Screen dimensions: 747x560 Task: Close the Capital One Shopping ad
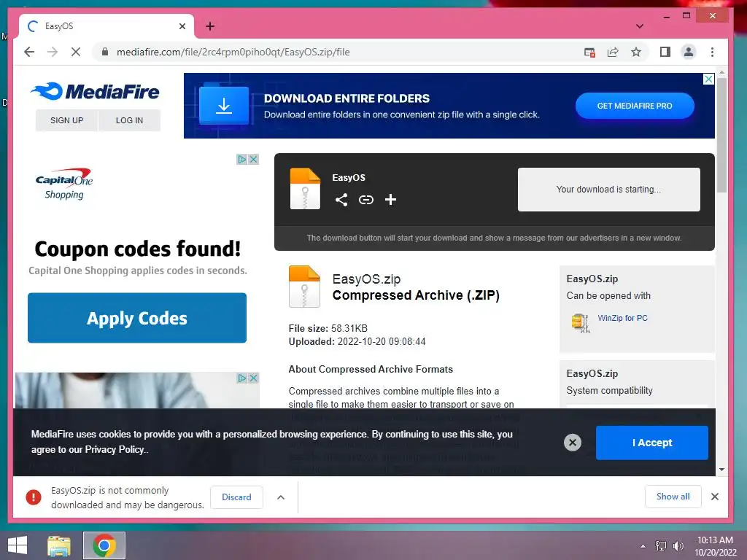tap(253, 160)
